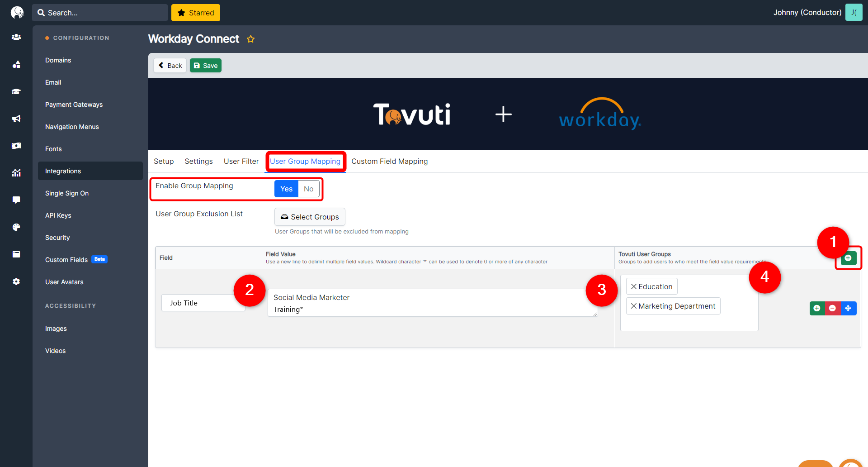This screenshot has height=467, width=868.
Task: Open the Custom Field Mapping tab
Action: [x=390, y=161]
